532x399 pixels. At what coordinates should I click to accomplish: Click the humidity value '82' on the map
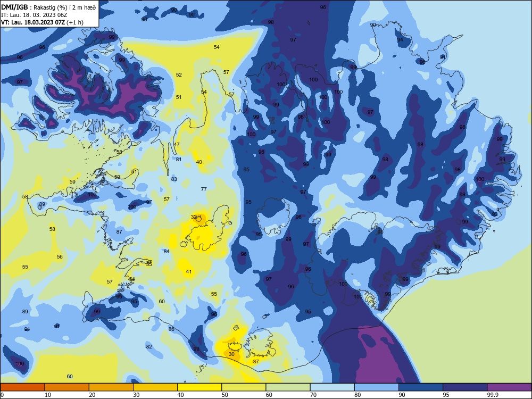pos(149,347)
